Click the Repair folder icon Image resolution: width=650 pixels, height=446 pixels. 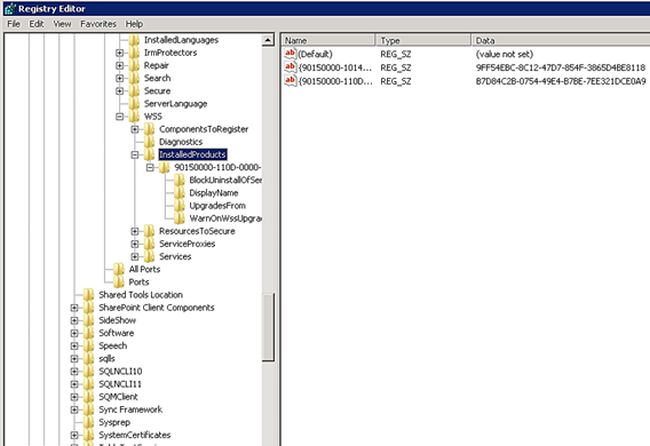point(134,65)
